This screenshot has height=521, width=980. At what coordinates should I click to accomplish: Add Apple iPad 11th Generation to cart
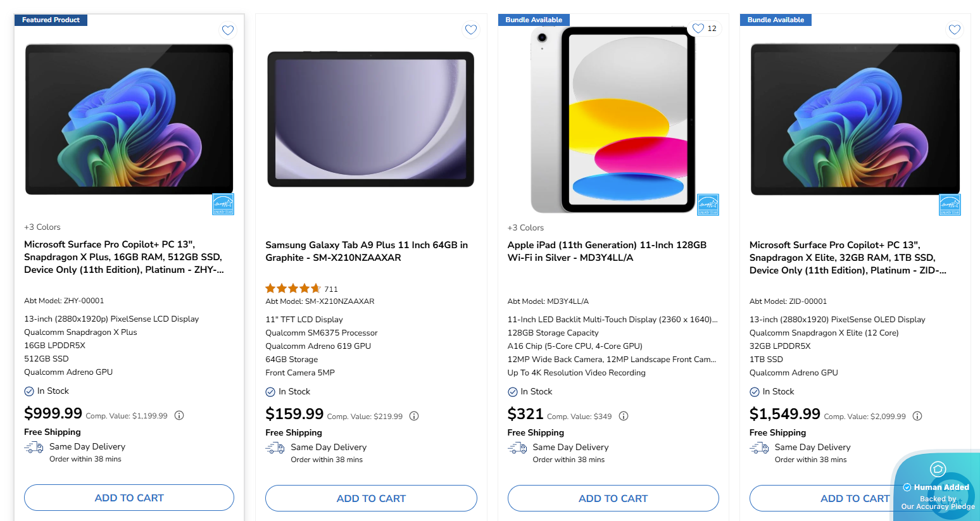click(613, 499)
